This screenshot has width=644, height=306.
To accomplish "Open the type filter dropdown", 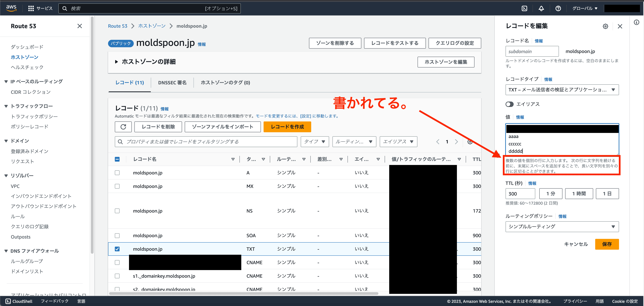I will point(315,142).
